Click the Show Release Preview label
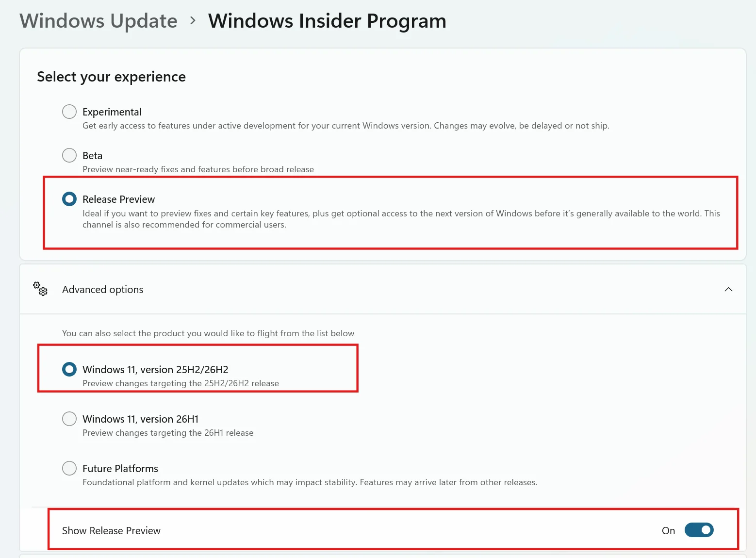The image size is (756, 558). (111, 531)
